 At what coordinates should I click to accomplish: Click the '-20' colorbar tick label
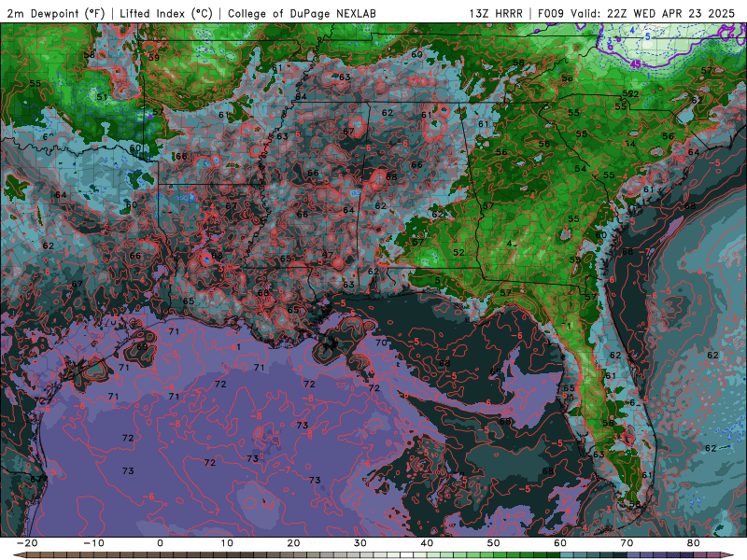point(27,543)
